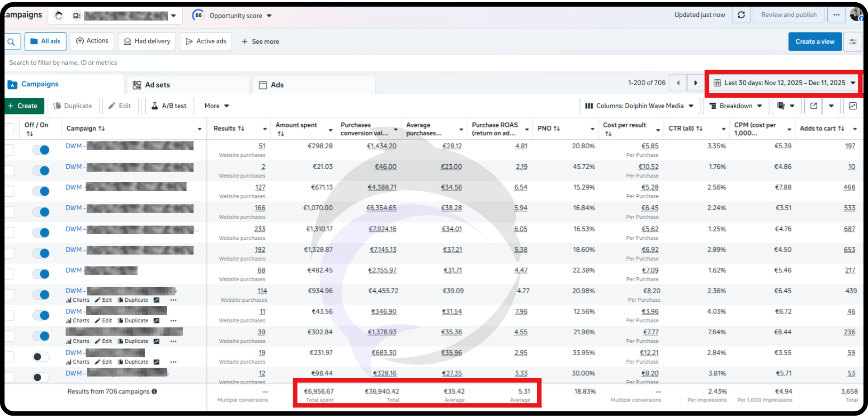Go to previous page arrow
This screenshot has width=868, height=417.
[x=678, y=83]
